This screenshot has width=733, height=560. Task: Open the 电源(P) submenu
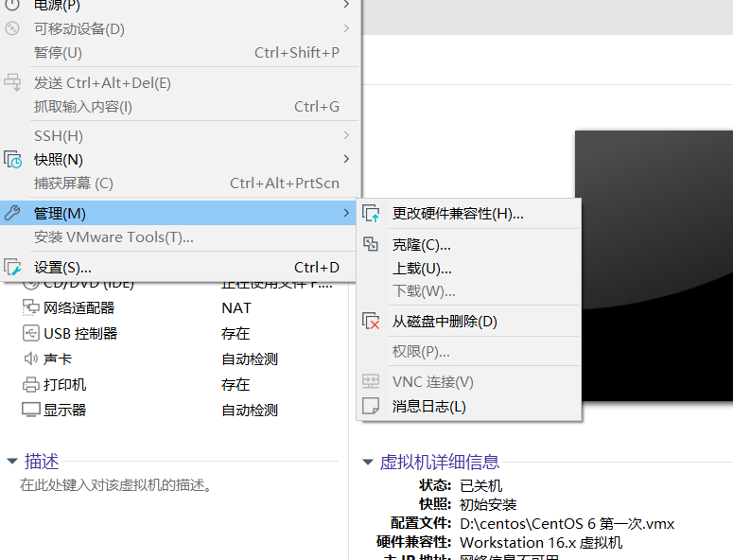[x=180, y=5]
